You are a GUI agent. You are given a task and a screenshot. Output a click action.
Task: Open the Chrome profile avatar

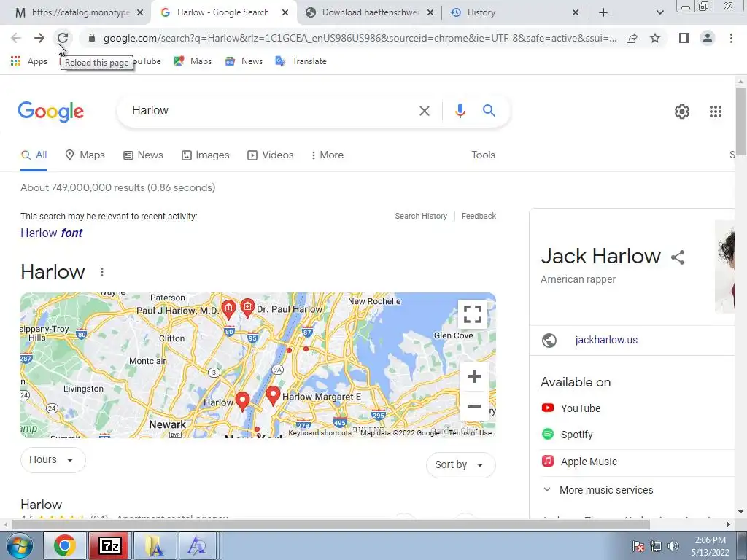pyautogui.click(x=708, y=38)
